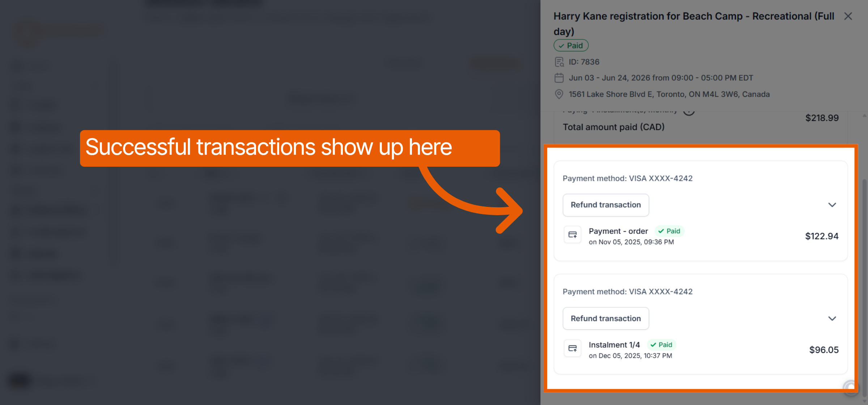Select the date 'on Dec 05, 2025, 10:37 PM'
The height and width of the screenshot is (405, 868).
[x=630, y=356]
